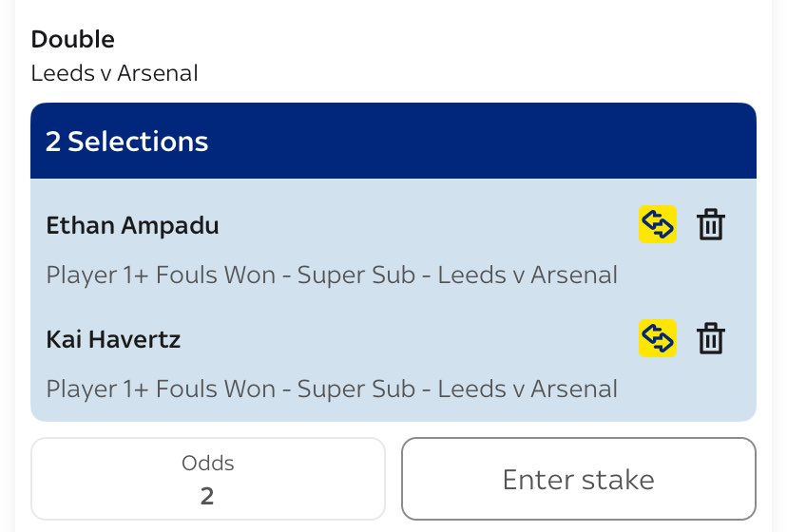Delete the Ethan Ampadu selection

(x=711, y=225)
